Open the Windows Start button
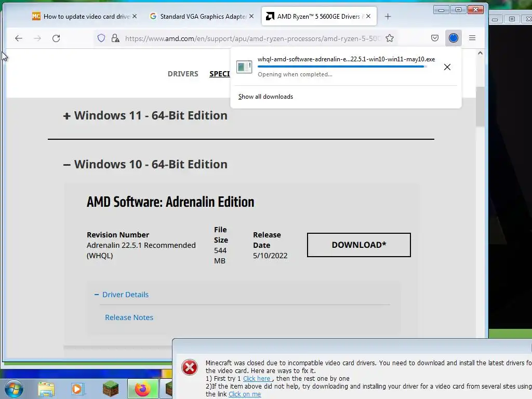Viewport: 532px width, 399px height. (14, 389)
